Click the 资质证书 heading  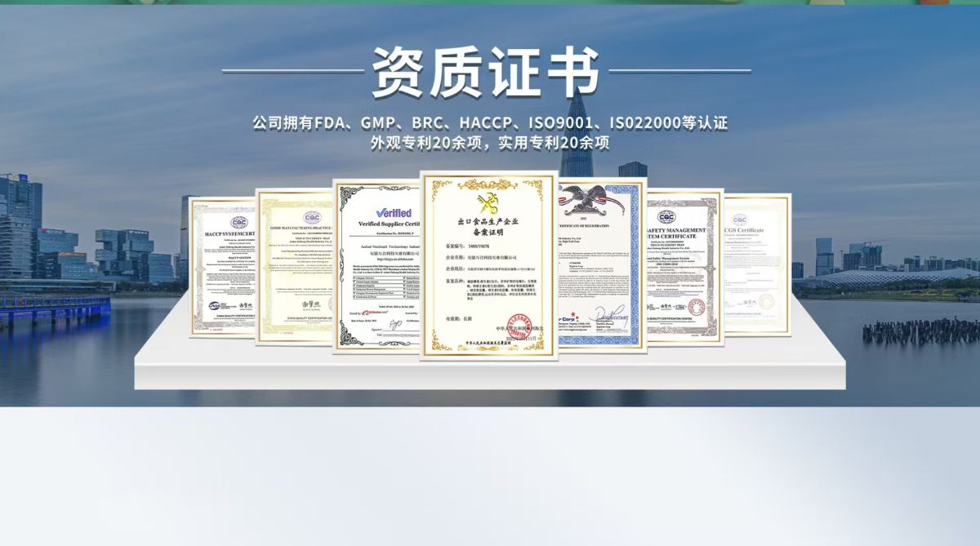(x=487, y=71)
